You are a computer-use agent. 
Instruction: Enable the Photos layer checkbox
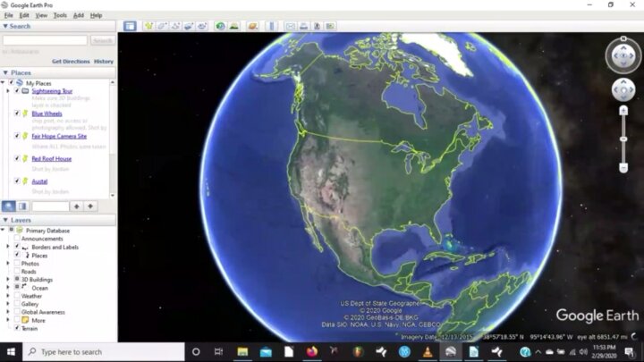[x=17, y=263]
